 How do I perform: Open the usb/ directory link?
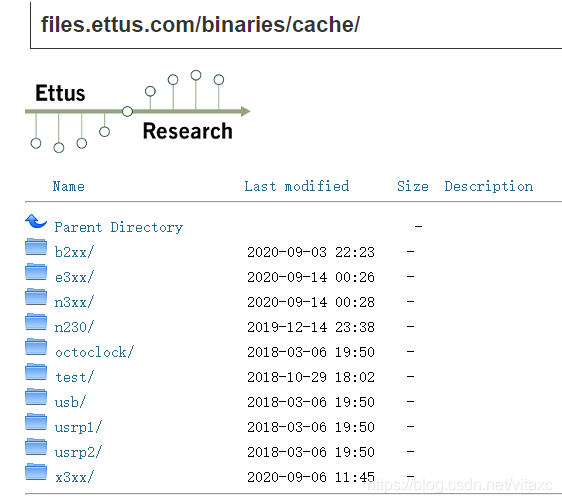tap(70, 402)
